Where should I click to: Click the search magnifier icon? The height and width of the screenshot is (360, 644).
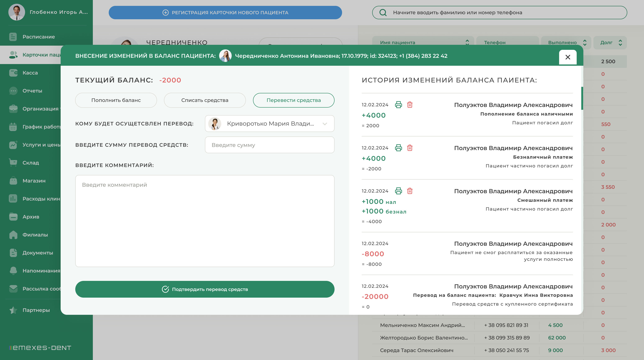[x=383, y=13]
